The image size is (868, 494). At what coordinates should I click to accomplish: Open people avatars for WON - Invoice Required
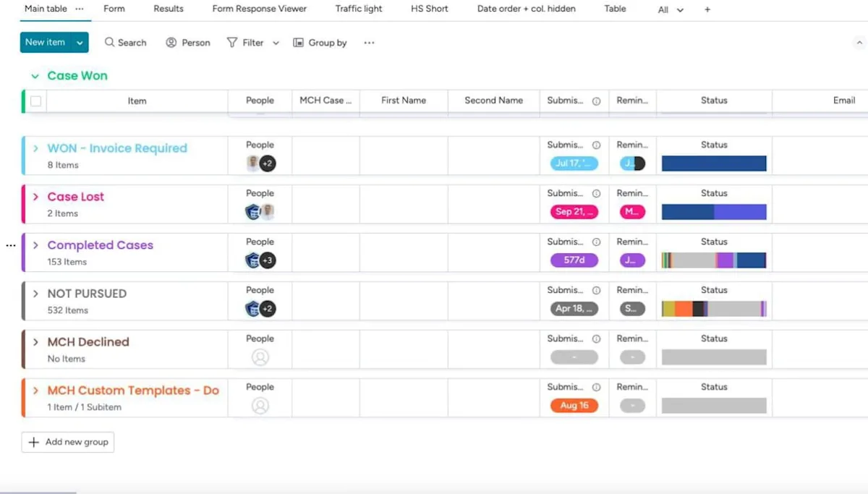260,163
